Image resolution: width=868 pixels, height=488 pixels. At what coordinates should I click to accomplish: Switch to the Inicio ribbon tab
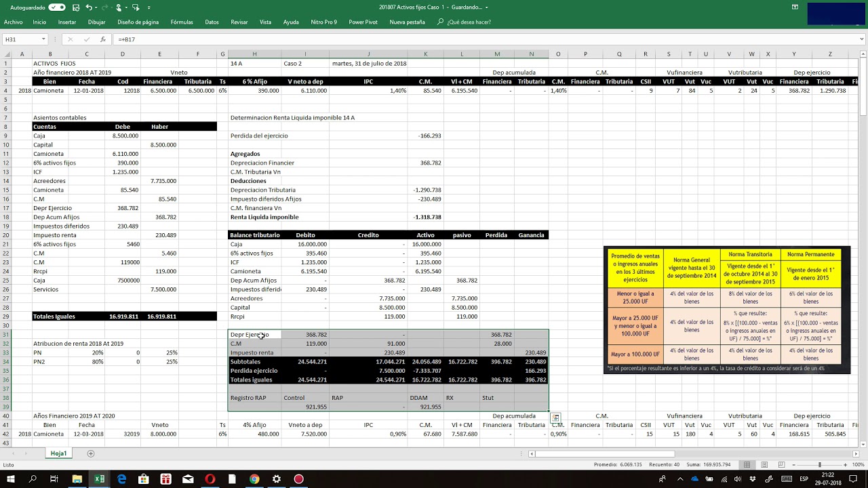39,22
